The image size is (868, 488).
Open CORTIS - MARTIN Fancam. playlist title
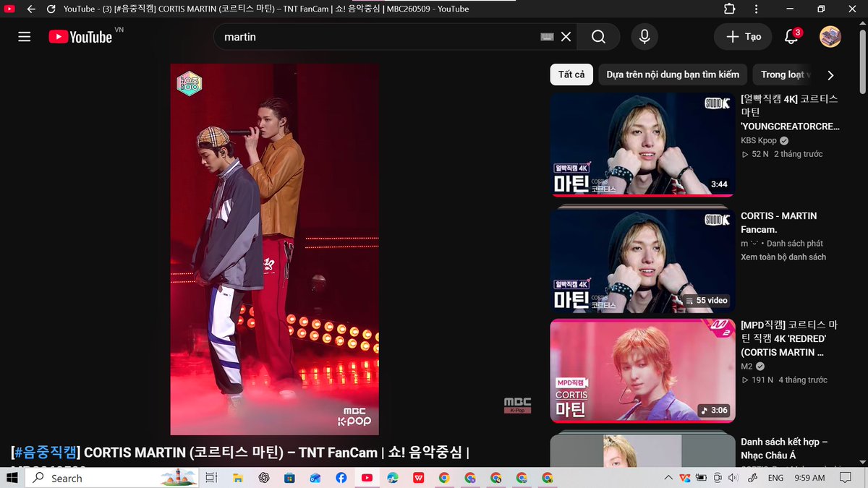[779, 223]
